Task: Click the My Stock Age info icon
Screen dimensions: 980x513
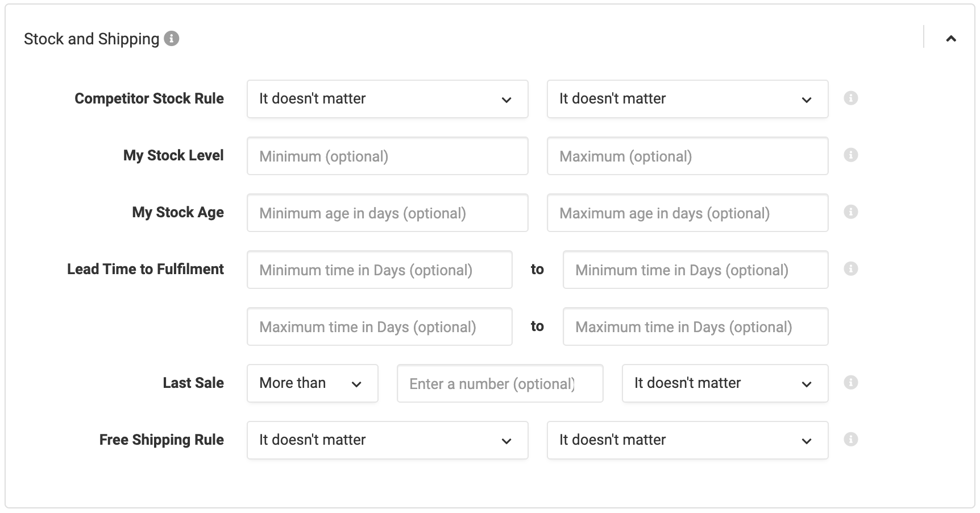Action: point(850,212)
